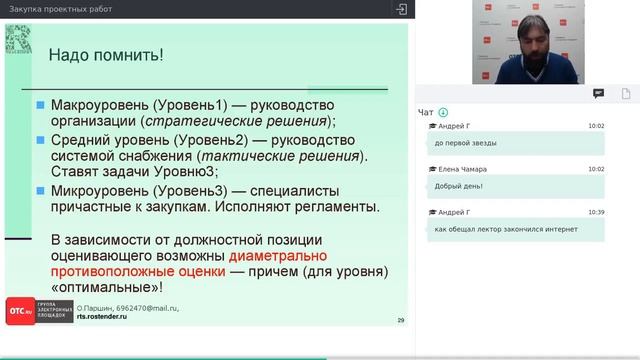Click the 'Микроуровень (Уровень3)' bullet text
This screenshot has height=360, width=640.
pos(139,191)
